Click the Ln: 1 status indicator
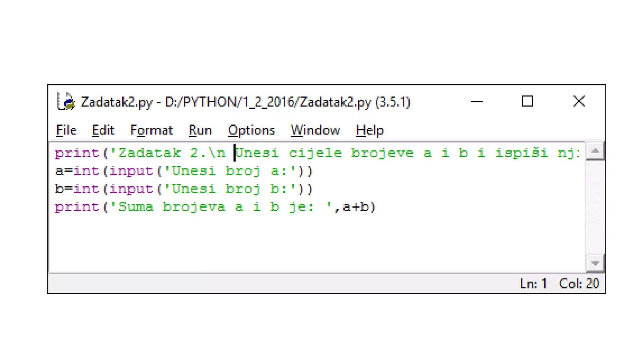Image resolution: width=644 pixels, height=362 pixels. (x=533, y=283)
